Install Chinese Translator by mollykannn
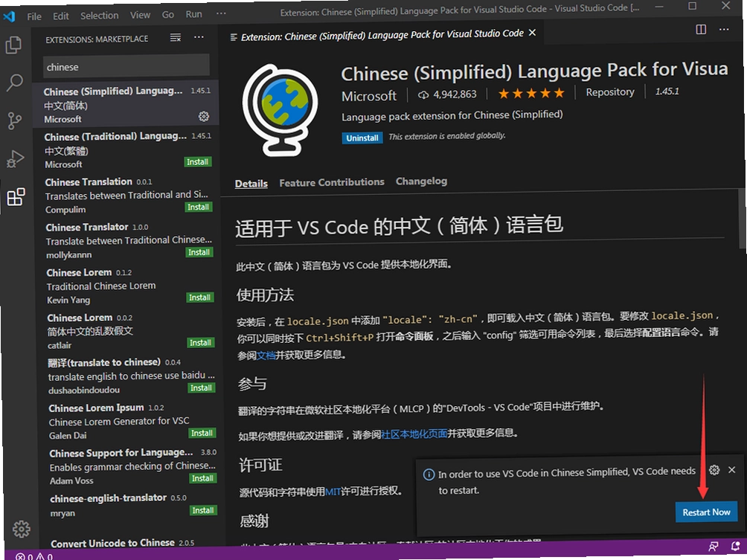The height and width of the screenshot is (560, 747). (x=199, y=252)
